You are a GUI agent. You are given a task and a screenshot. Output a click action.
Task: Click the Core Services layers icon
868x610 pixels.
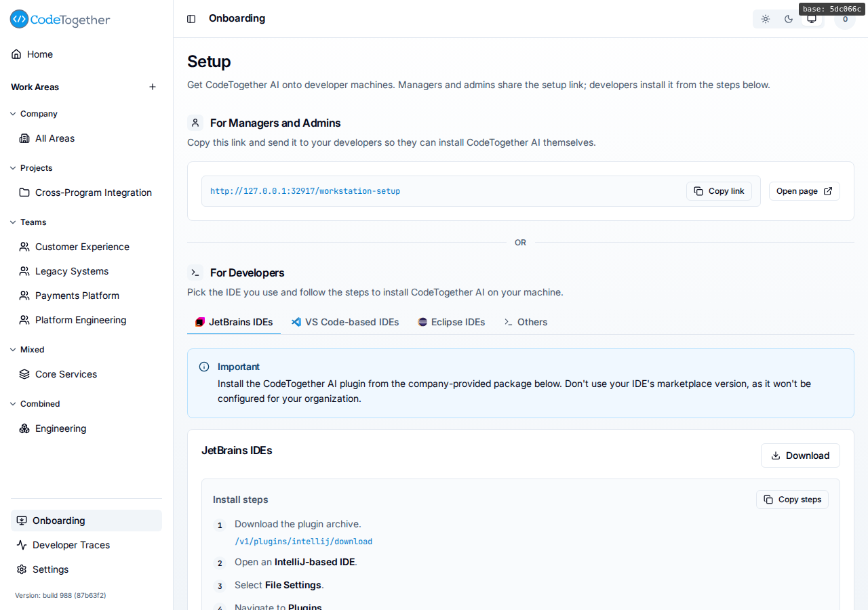pyautogui.click(x=24, y=374)
